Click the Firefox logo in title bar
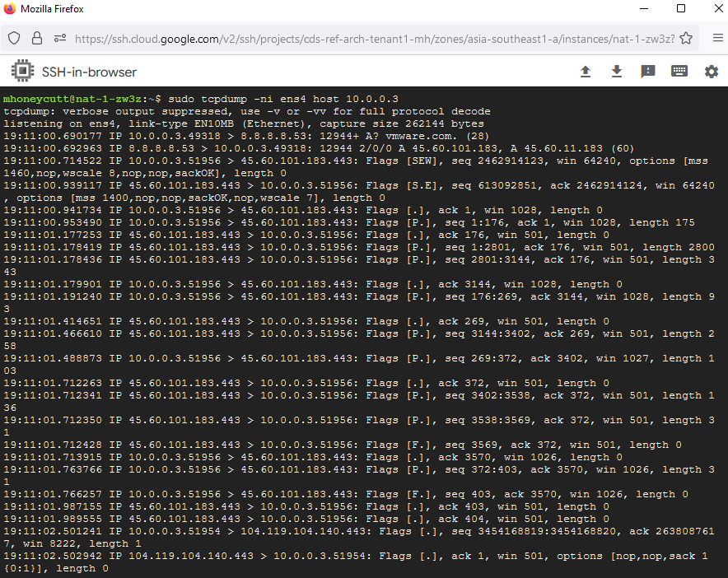The image size is (728, 578). pyautogui.click(x=10, y=8)
